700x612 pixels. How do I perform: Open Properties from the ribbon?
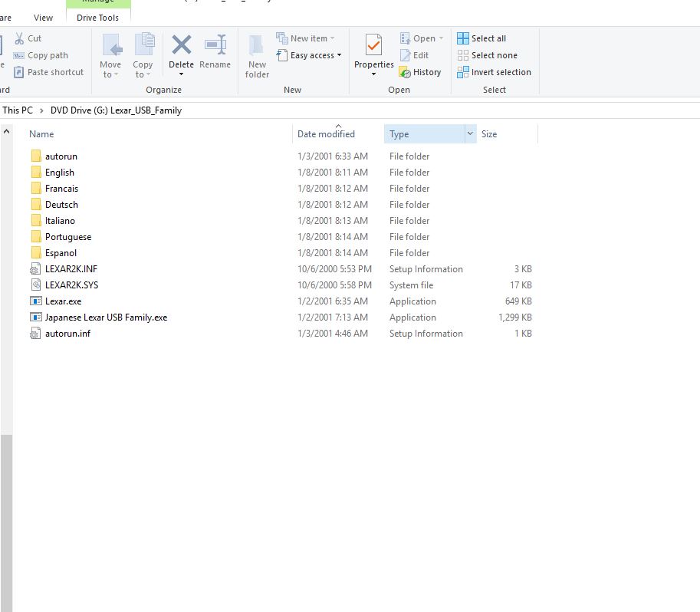[x=373, y=48]
